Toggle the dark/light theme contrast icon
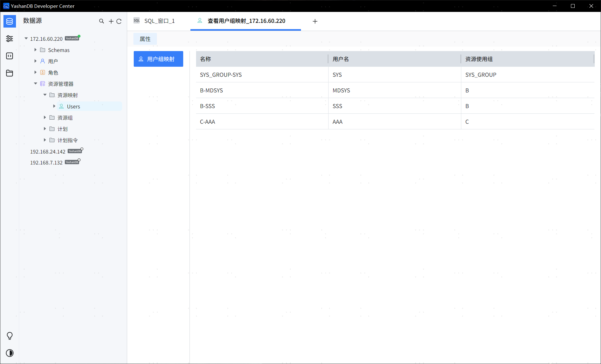Screen dimensions: 601x364 [x=10, y=353]
